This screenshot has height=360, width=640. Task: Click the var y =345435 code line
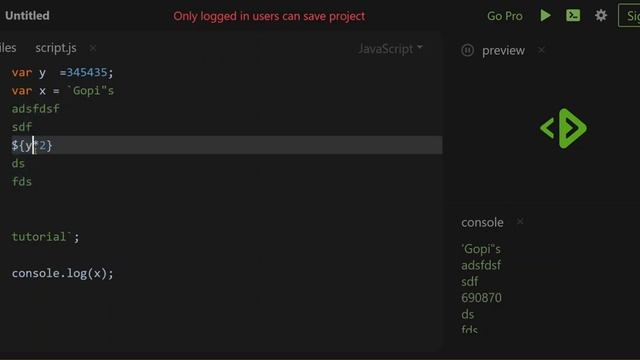(62, 73)
